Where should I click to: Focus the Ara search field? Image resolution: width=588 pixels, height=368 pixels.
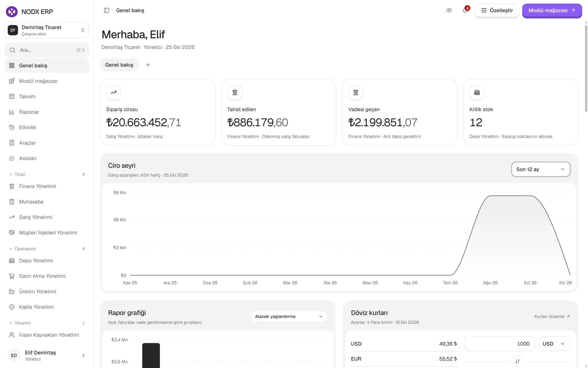click(47, 50)
